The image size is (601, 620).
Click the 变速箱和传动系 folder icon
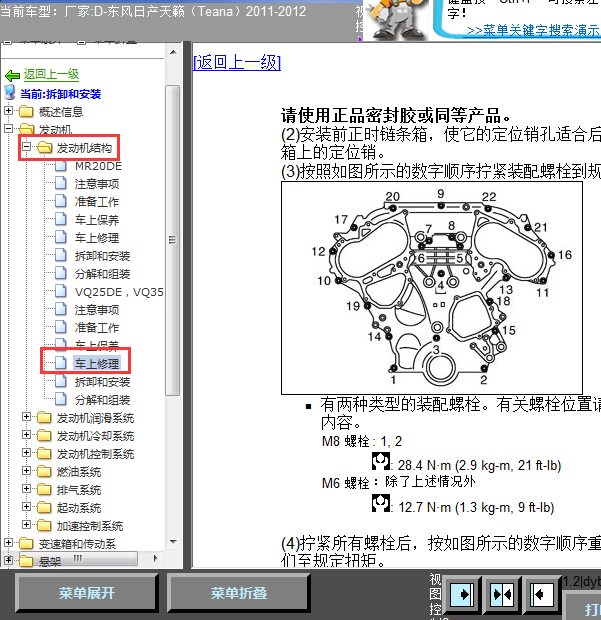26,543
